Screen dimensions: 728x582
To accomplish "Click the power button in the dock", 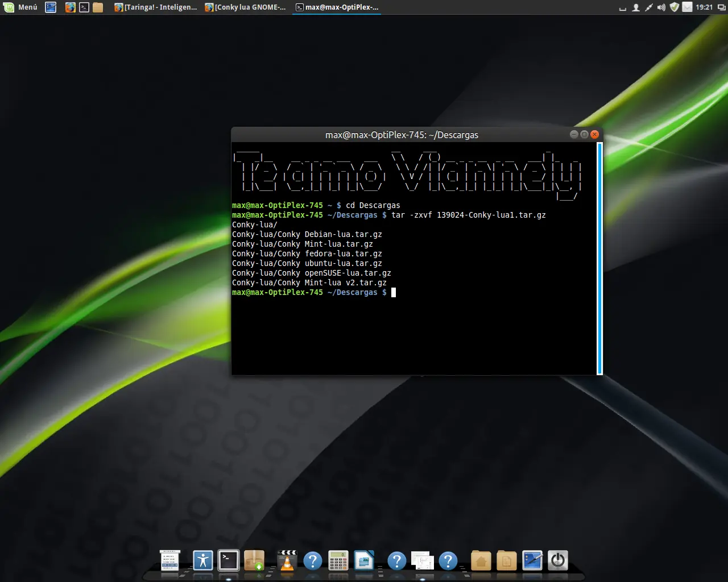I will pyautogui.click(x=558, y=560).
